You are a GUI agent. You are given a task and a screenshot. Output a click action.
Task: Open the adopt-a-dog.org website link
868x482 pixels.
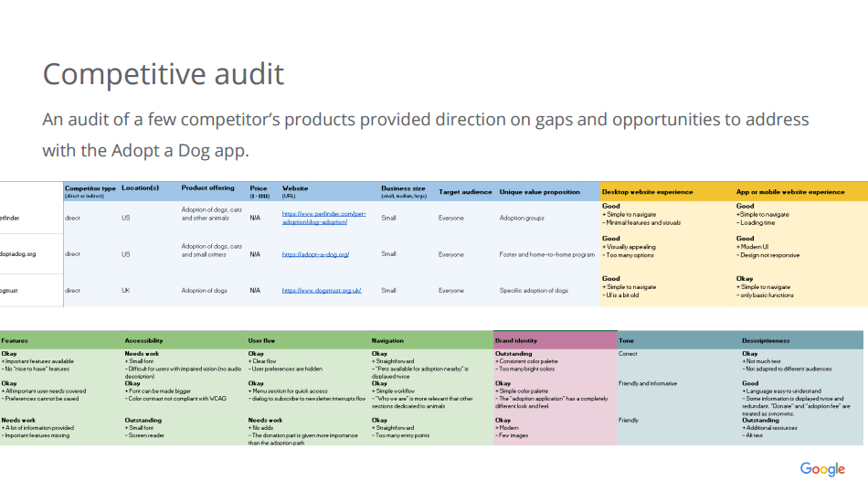(x=315, y=254)
